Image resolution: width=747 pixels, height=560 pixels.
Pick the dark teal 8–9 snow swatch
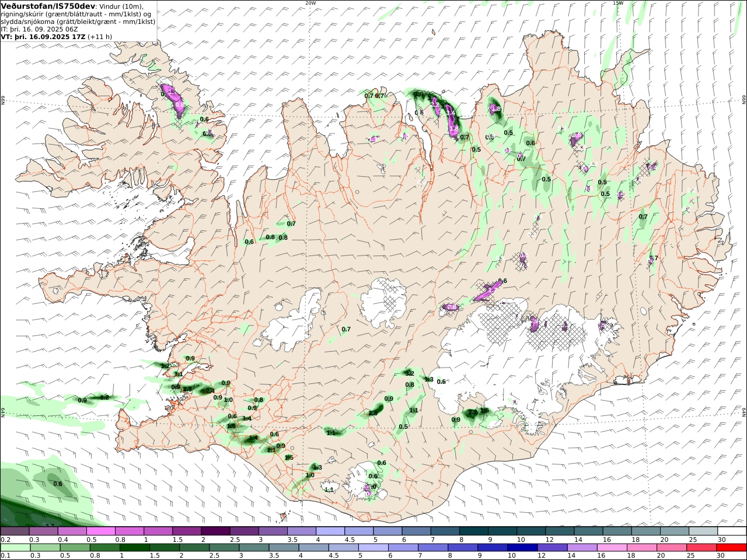(473, 531)
